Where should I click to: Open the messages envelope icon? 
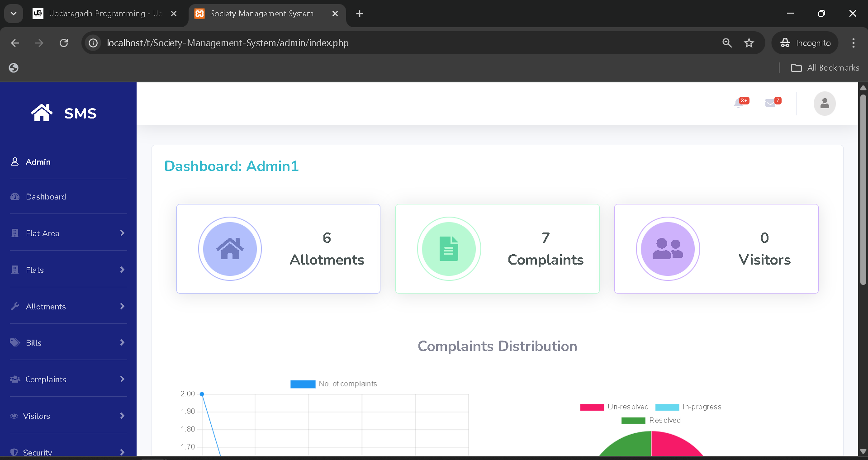click(x=770, y=104)
